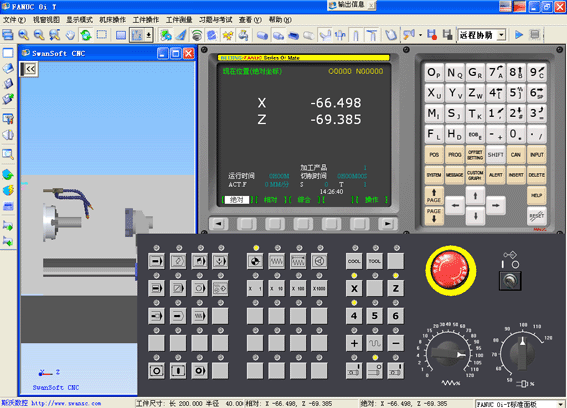Select the X axis button
This screenshot has height=408, width=567.
click(354, 288)
